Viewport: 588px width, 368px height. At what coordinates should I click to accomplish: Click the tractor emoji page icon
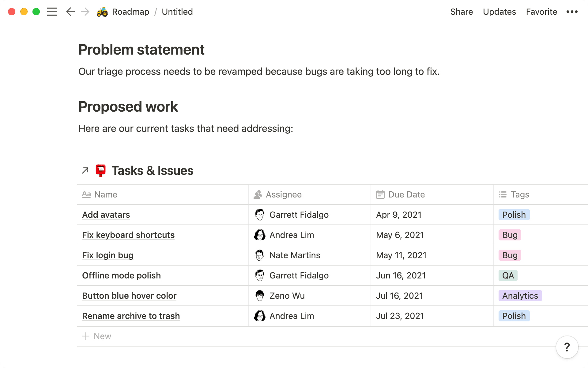(102, 12)
